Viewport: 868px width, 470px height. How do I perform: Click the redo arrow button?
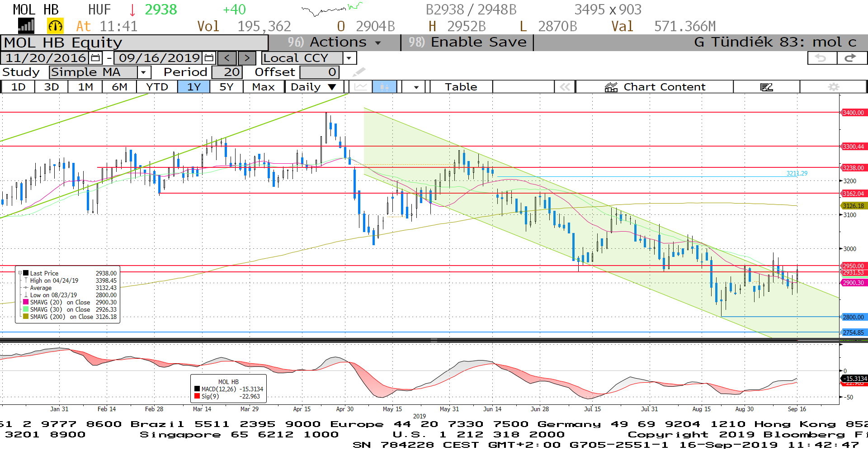tap(852, 58)
